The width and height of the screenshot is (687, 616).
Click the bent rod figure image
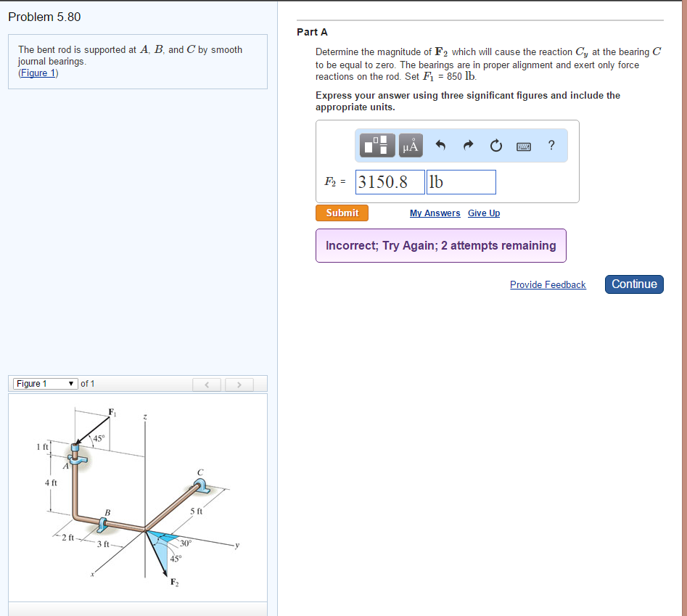(138, 501)
